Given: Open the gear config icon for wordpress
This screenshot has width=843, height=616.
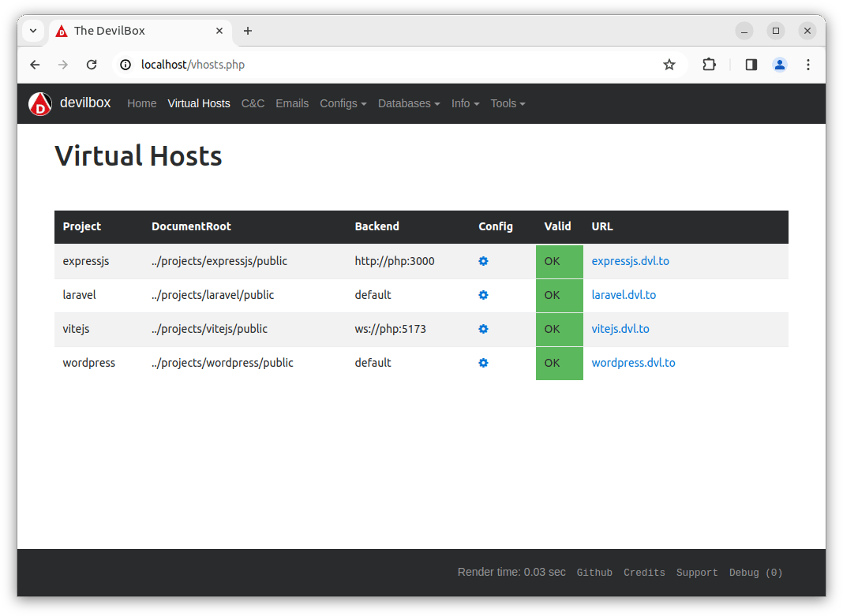Looking at the screenshot, I should [x=483, y=363].
